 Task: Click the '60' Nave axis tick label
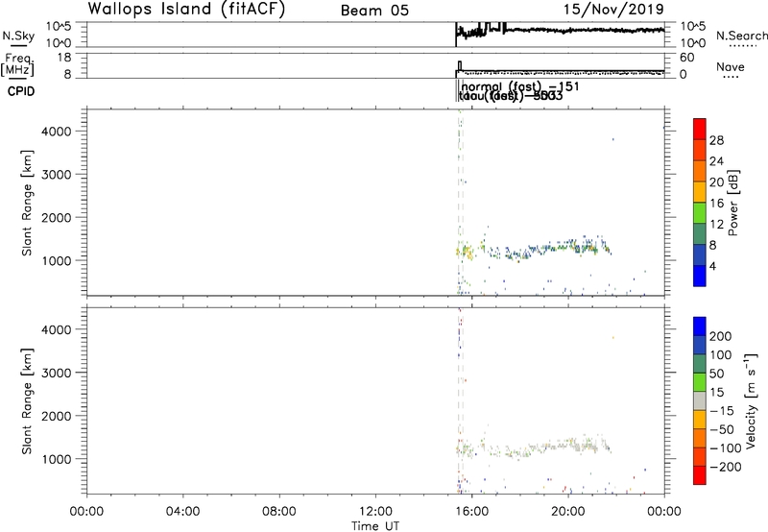point(686,58)
